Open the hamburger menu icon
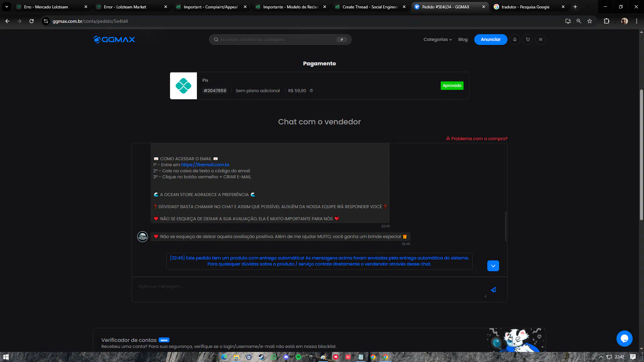This screenshot has height=362, width=644. pyautogui.click(x=540, y=40)
